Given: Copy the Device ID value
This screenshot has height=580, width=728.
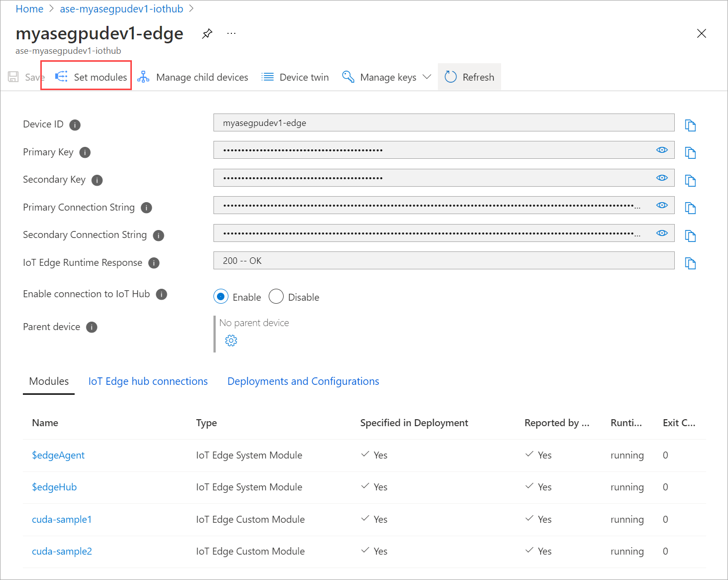Looking at the screenshot, I should coord(690,125).
